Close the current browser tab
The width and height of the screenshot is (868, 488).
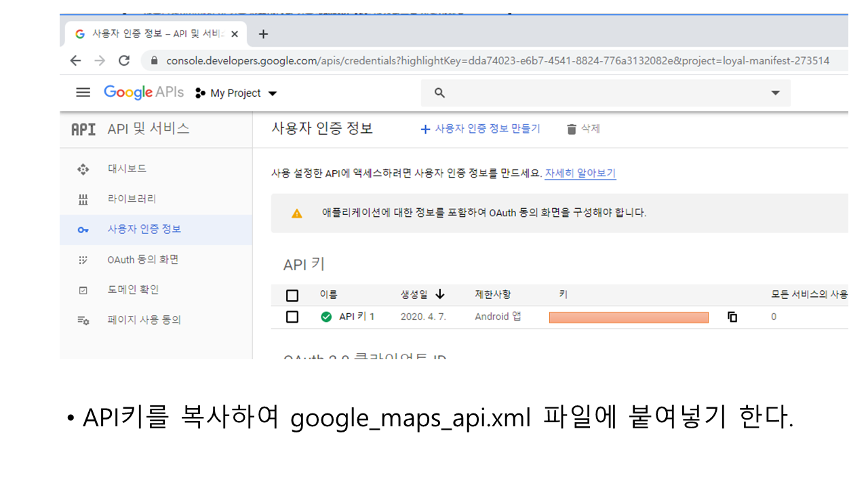coord(235,35)
